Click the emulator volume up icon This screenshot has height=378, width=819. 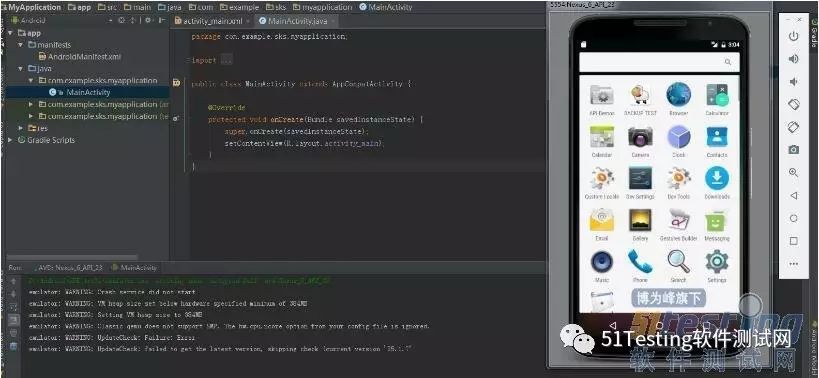[x=793, y=59]
